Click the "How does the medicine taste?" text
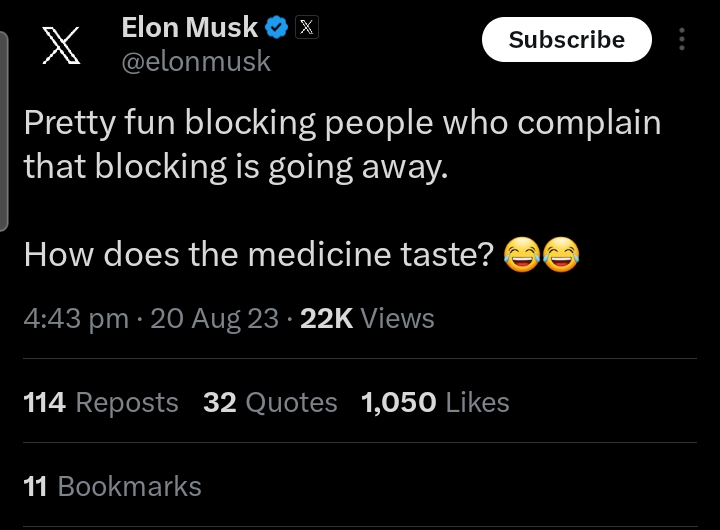720x530 pixels. pos(258,256)
